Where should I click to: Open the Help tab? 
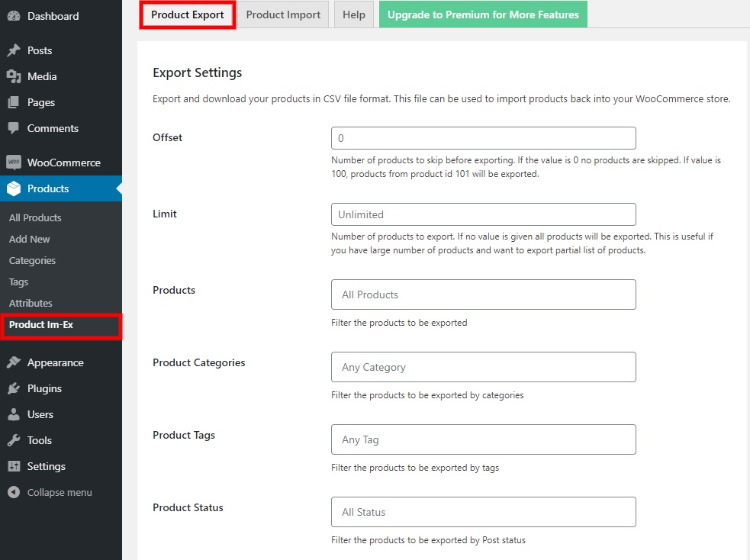tap(353, 14)
